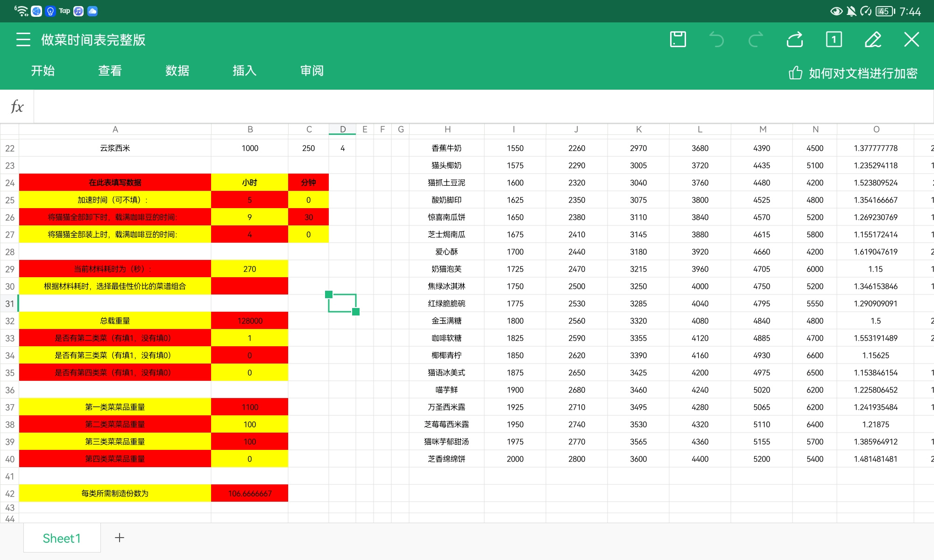Select the cell with value 270
This screenshot has width=934, height=560.
(x=250, y=269)
